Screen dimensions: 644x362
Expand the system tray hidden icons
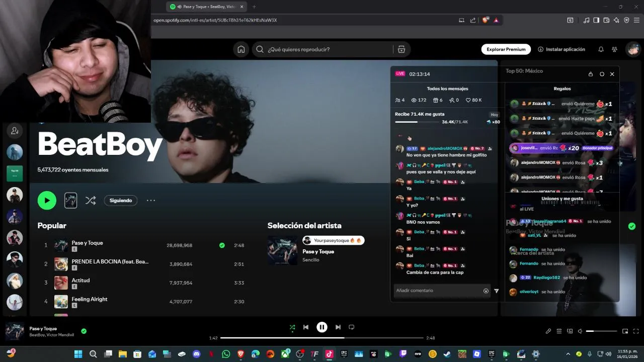coord(568,354)
